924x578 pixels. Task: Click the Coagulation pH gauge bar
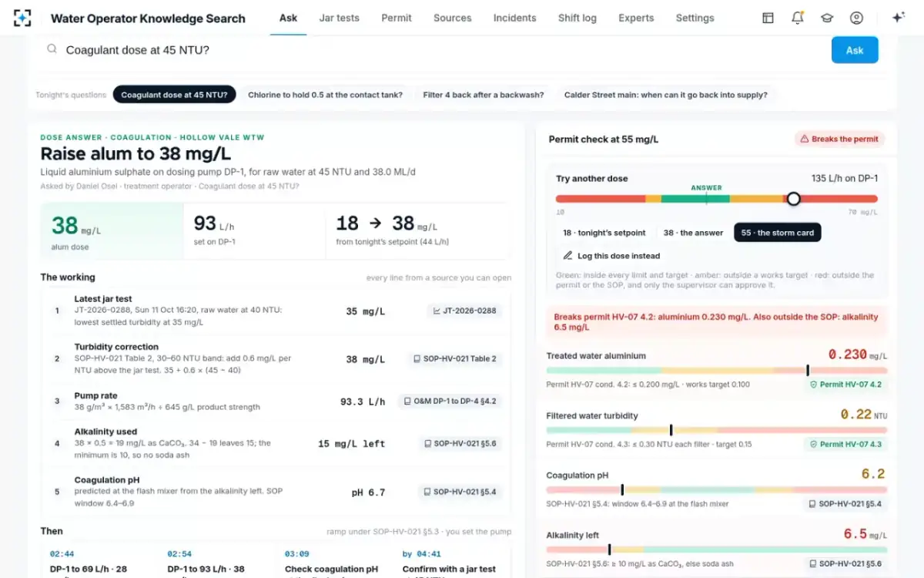pyautogui.click(x=716, y=490)
